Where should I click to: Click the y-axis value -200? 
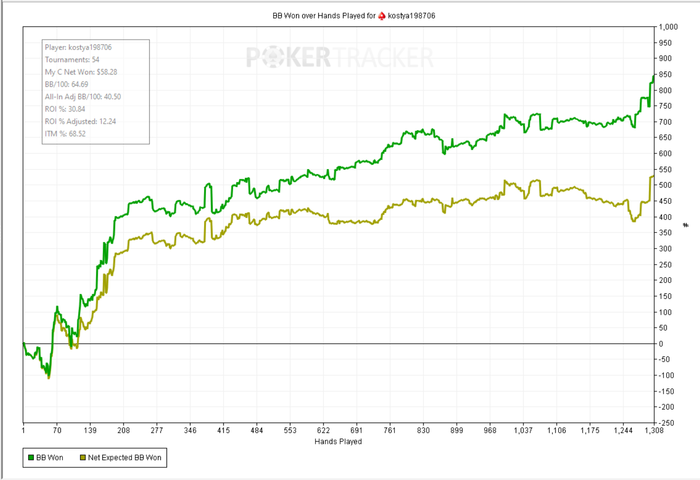click(666, 407)
